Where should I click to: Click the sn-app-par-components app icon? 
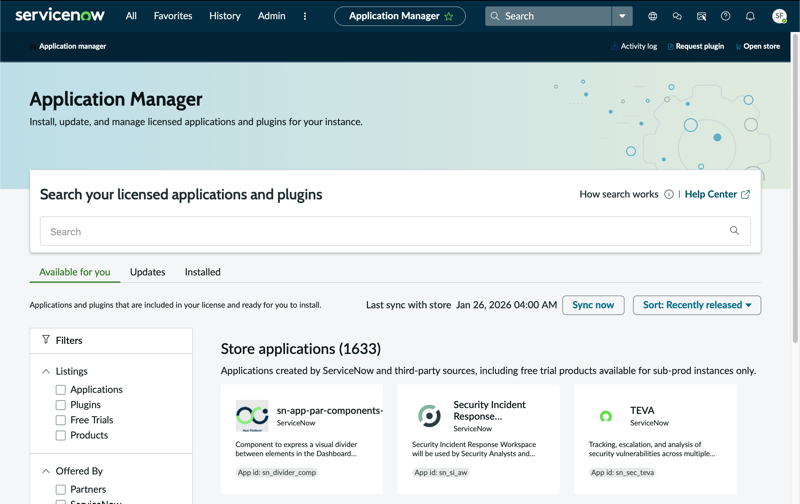point(252,416)
